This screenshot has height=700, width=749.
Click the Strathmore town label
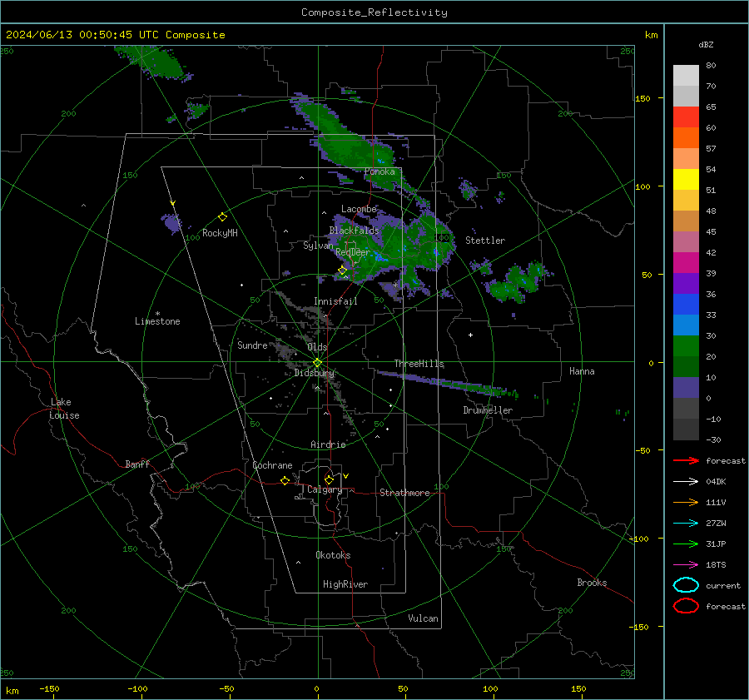click(404, 493)
